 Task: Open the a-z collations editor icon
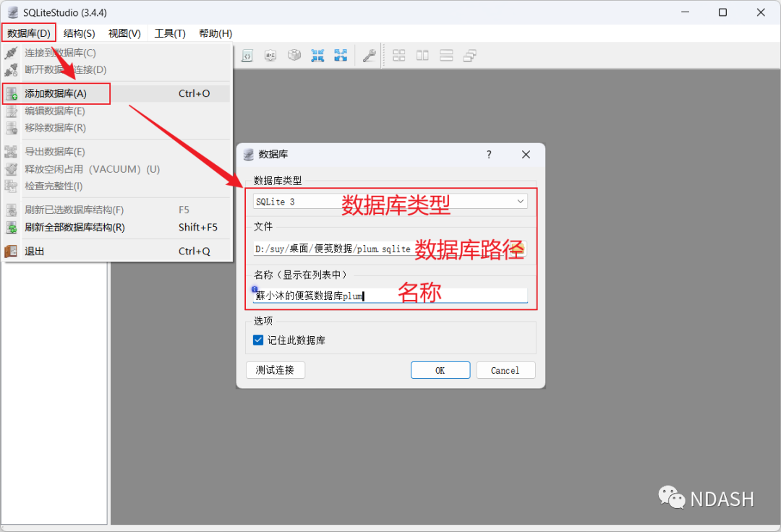270,55
